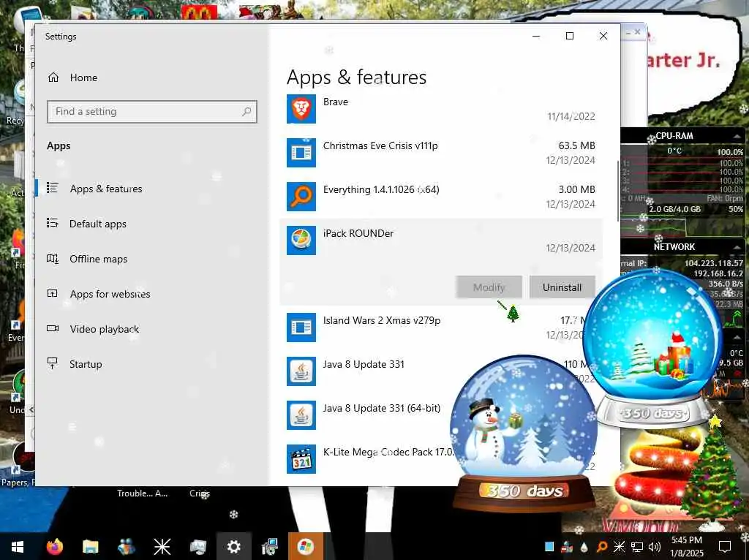The height and width of the screenshot is (560, 749).
Task: Select Java 8 Update 331 (64-bit) entry
Action: pos(382,408)
